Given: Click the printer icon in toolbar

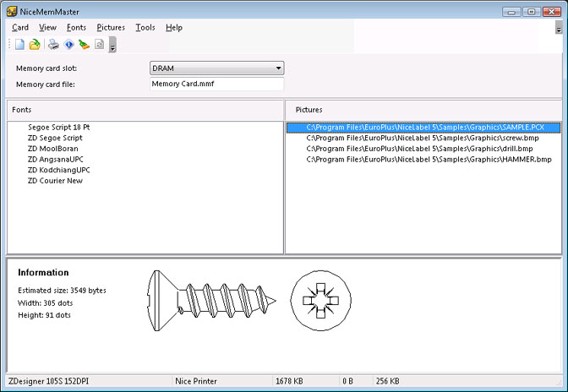Looking at the screenshot, I should (53, 45).
